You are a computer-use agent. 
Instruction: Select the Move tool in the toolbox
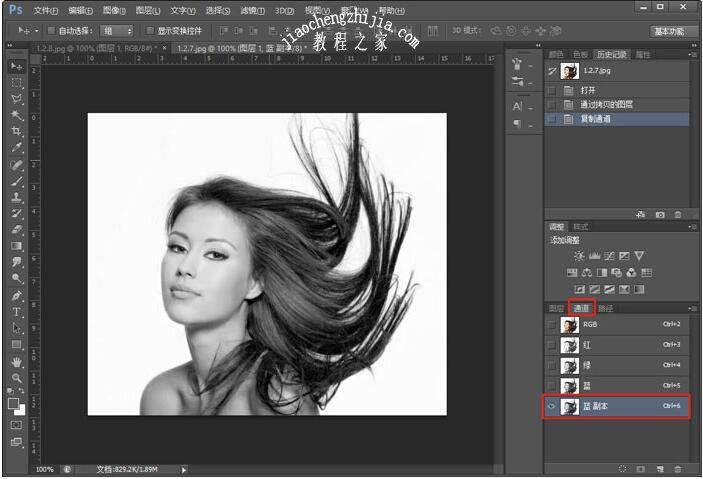tap(17, 66)
